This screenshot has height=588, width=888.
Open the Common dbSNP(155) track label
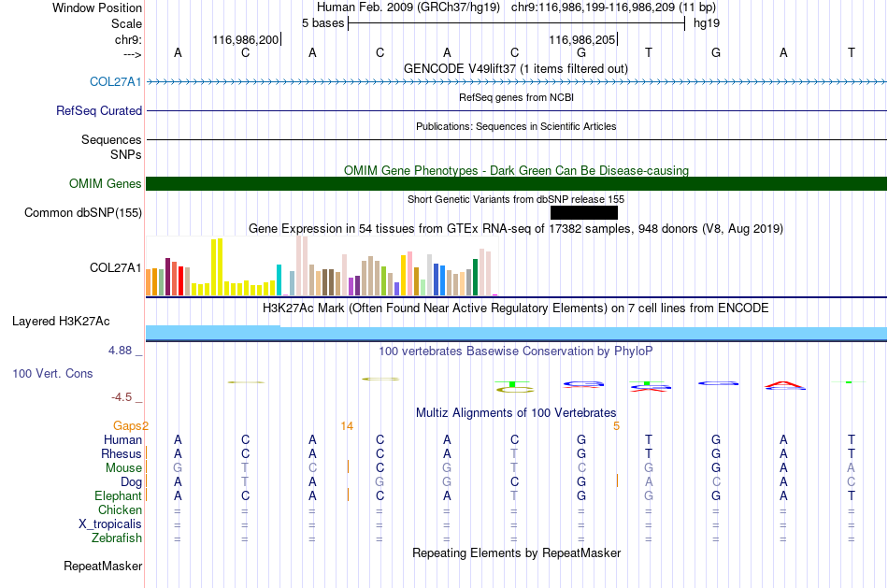tap(82, 212)
